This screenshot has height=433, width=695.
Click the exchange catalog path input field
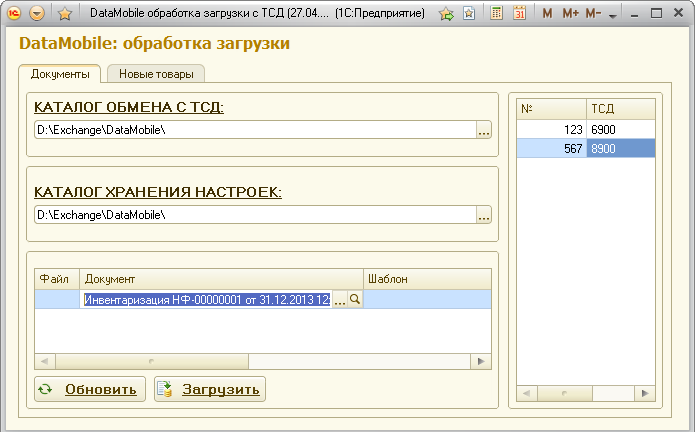click(255, 130)
